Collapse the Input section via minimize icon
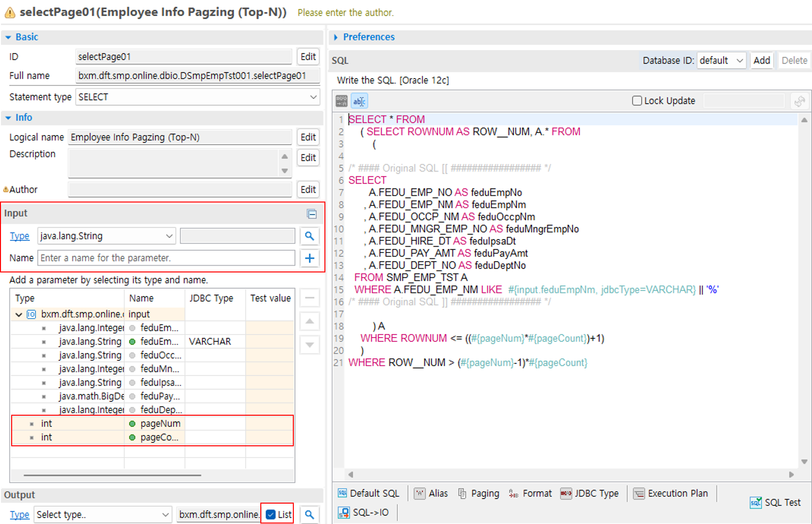This screenshot has width=812, height=524. [312, 214]
